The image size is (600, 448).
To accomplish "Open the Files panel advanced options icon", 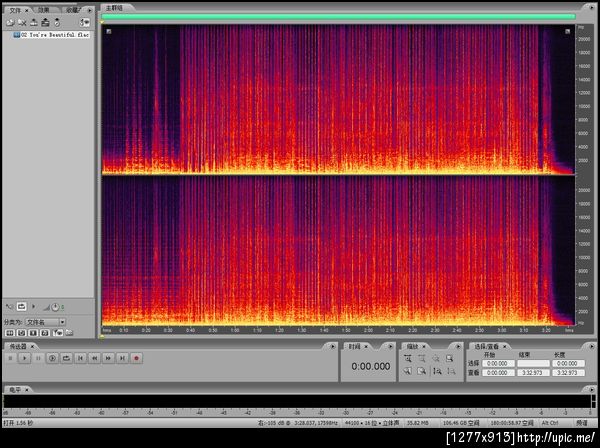I will tap(84, 23).
